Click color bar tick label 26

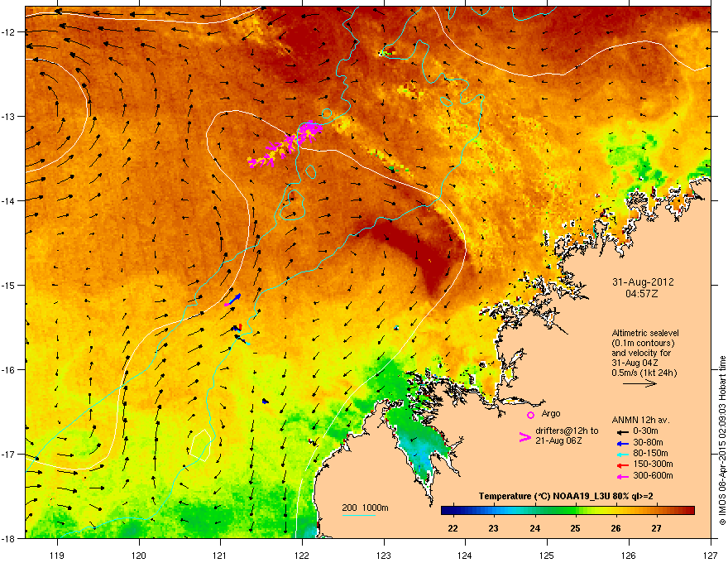point(615,528)
